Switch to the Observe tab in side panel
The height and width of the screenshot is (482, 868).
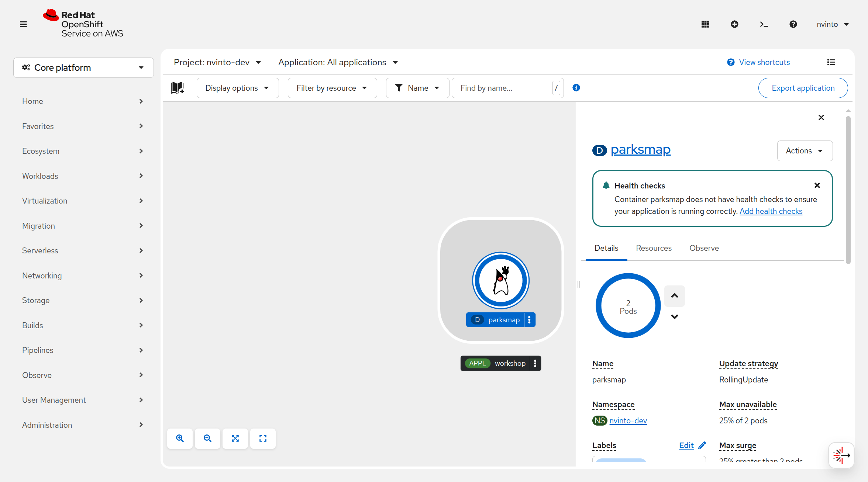click(704, 248)
